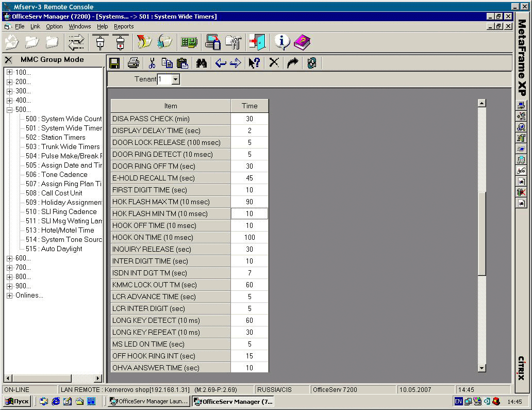Click the blue back arrow icon
This screenshot has height=410, width=532.
point(221,63)
